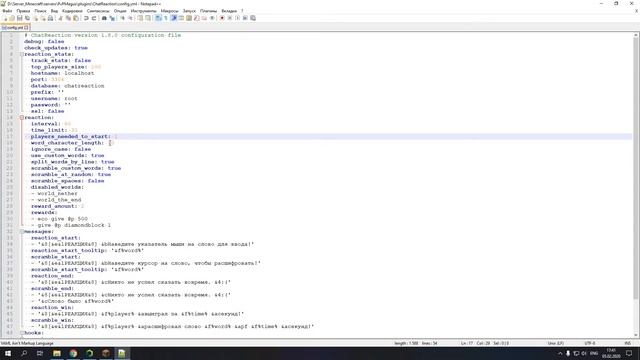
Task: Click the Paste toolbar icon
Action: (x=76, y=18)
